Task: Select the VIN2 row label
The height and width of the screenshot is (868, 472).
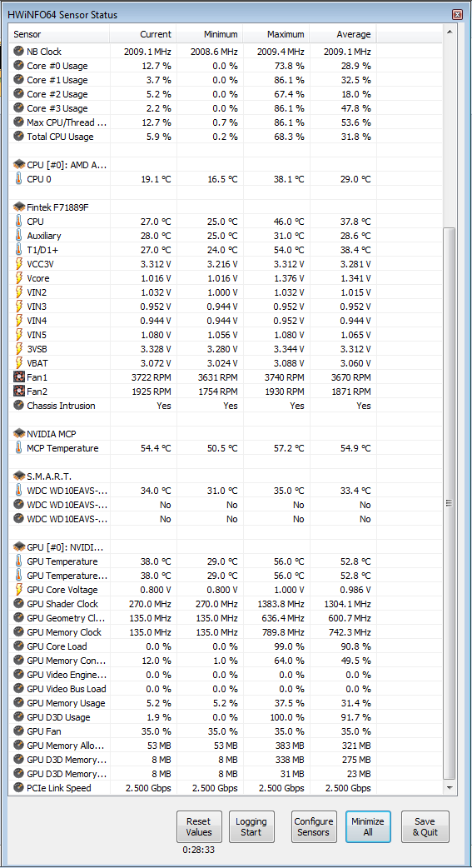Action: click(36, 292)
